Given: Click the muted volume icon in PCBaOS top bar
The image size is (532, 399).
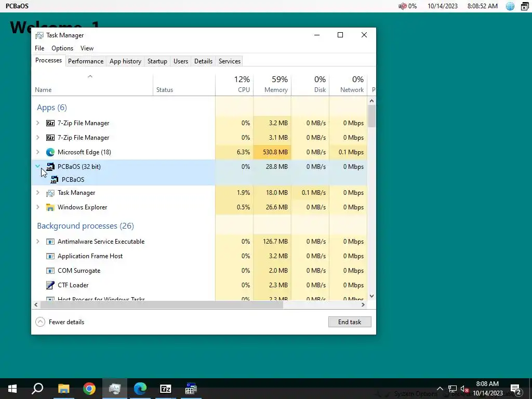Looking at the screenshot, I should tap(403, 6).
